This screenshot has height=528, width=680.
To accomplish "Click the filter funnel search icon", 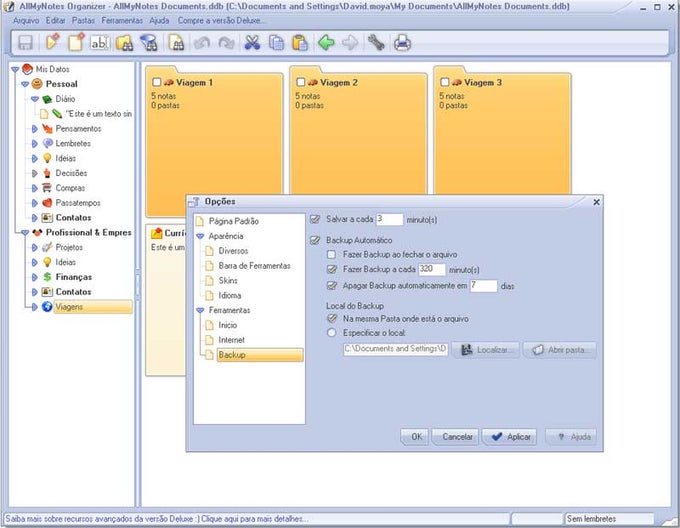I will pos(149,43).
